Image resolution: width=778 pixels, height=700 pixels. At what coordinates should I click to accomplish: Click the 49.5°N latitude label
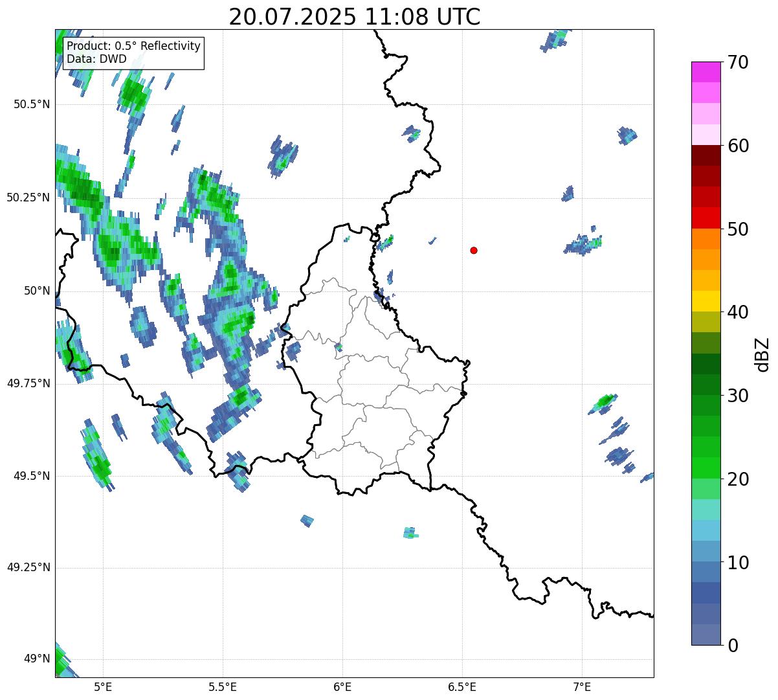click(x=31, y=476)
